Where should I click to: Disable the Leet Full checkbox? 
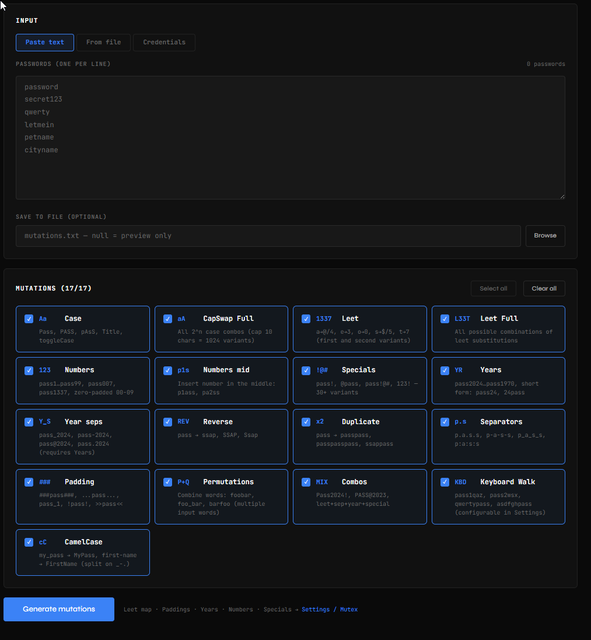point(444,319)
